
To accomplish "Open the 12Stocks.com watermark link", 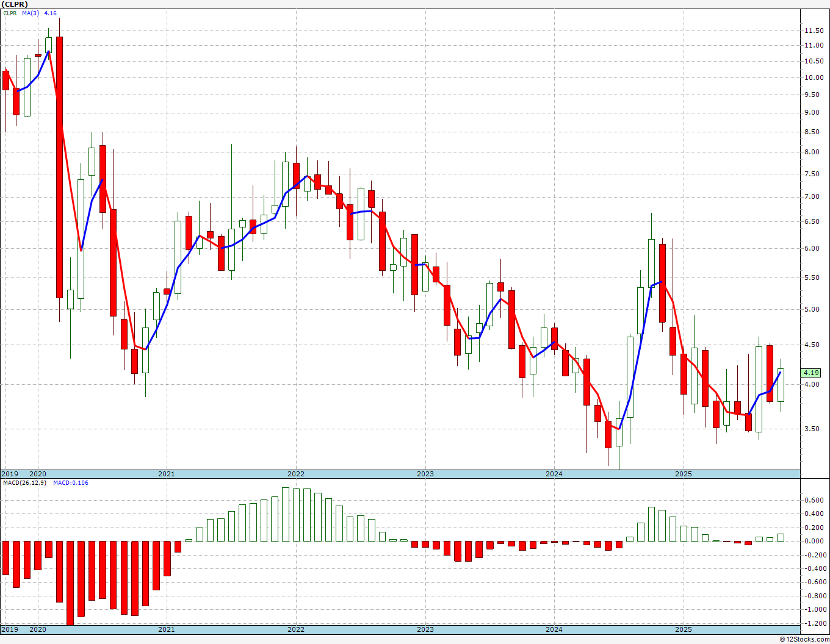I will point(804,639).
